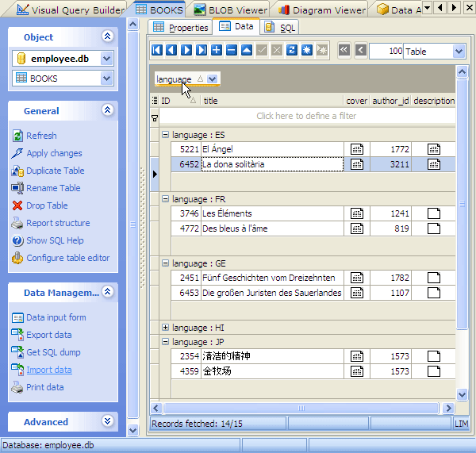Refresh data with navigator refresh button
Viewport: 476px width, 453px height.
(292, 50)
